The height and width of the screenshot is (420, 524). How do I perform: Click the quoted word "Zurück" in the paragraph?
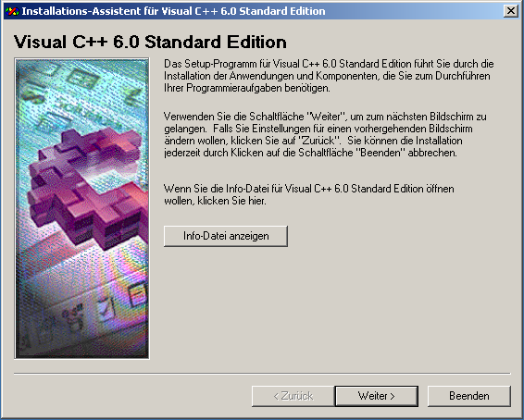(x=318, y=141)
